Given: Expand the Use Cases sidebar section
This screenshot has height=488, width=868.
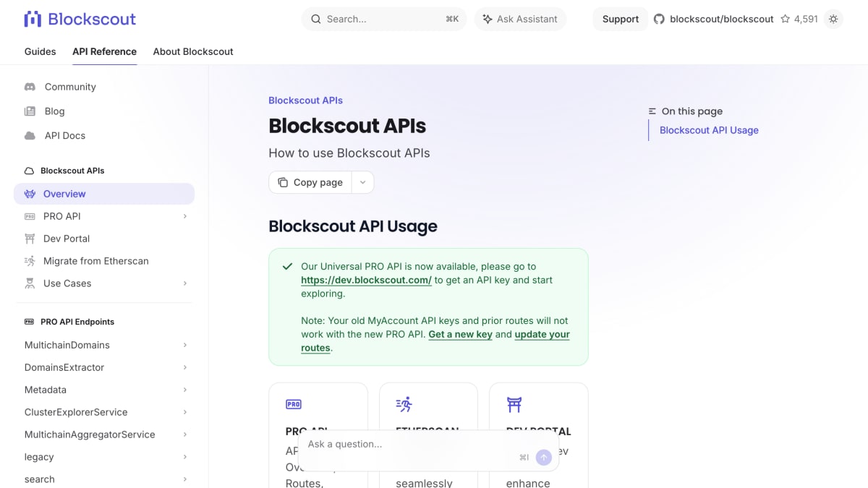Looking at the screenshot, I should click(104, 283).
